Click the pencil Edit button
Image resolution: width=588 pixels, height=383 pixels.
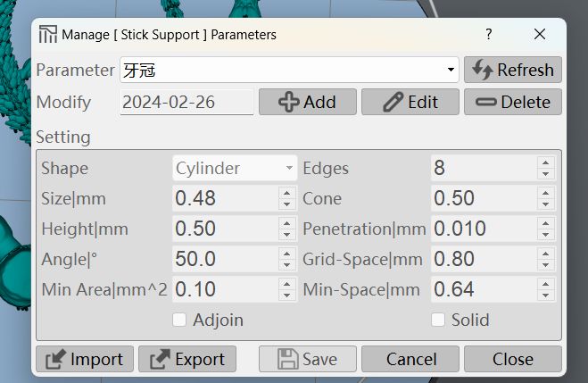tap(410, 102)
